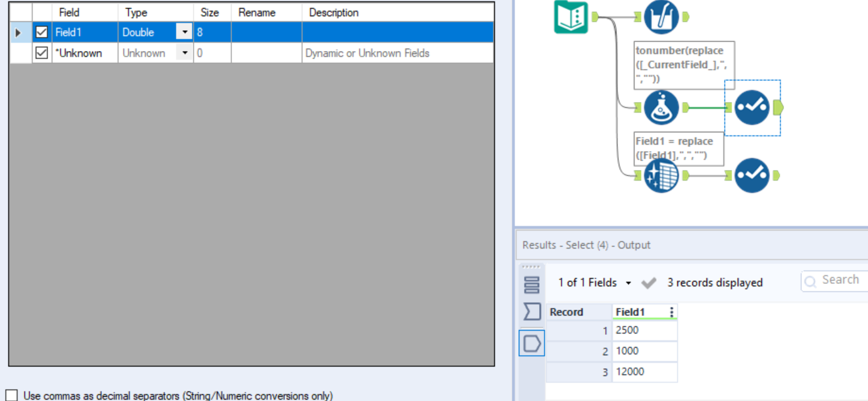The height and width of the screenshot is (401, 868).
Task: Click the Data Cleansing tool with sparkles icon
Action: (x=660, y=175)
